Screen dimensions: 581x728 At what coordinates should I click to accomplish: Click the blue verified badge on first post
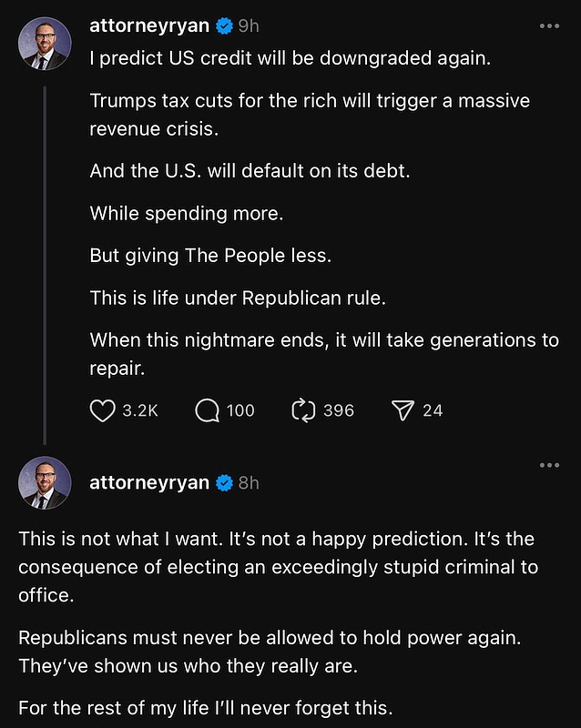[223, 25]
